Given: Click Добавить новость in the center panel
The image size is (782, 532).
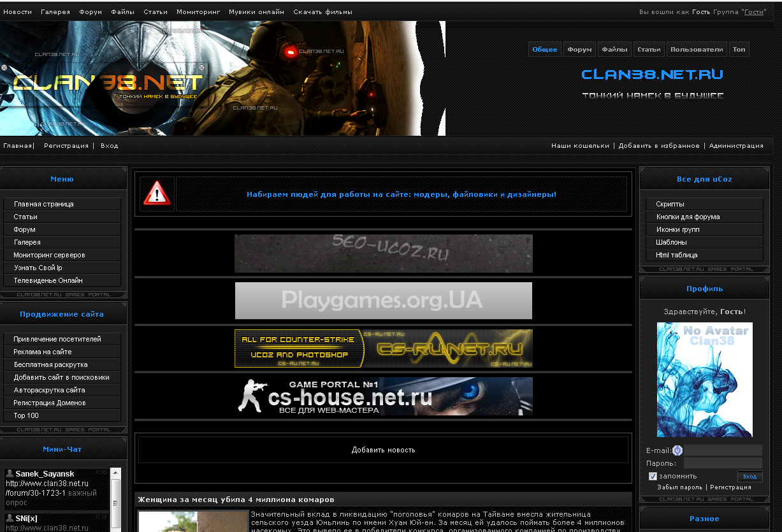Looking at the screenshot, I should pyautogui.click(x=383, y=450).
